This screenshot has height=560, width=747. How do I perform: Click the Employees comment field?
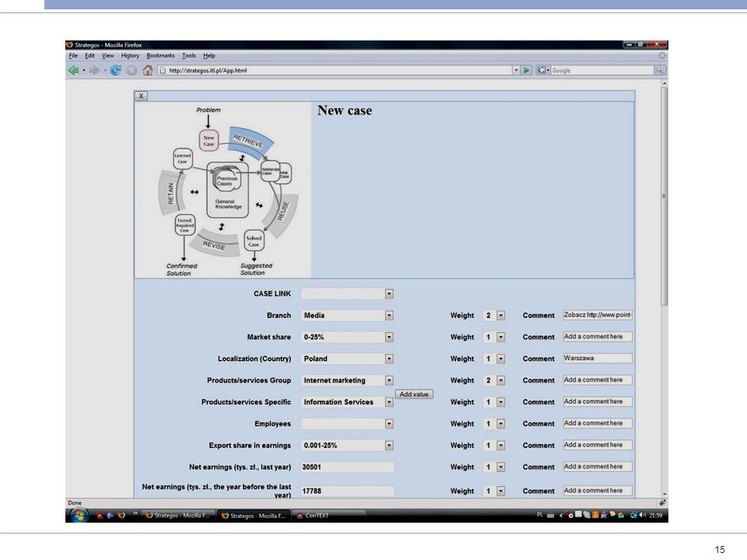point(598,423)
